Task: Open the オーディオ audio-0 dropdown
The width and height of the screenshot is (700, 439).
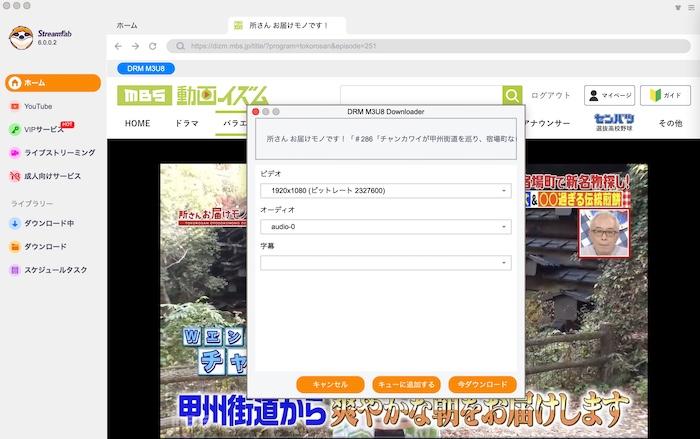Action: tap(386, 227)
